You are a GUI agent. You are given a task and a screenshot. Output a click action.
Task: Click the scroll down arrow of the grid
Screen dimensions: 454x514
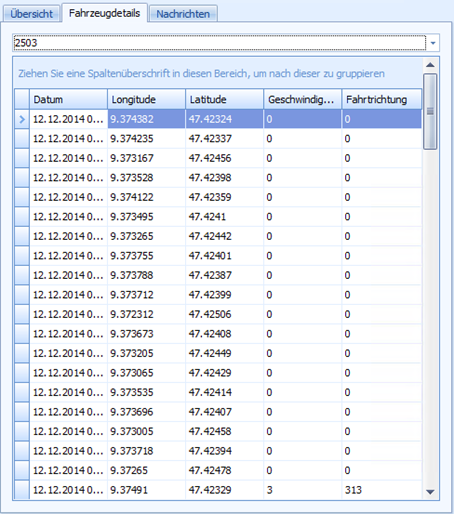[430, 492]
